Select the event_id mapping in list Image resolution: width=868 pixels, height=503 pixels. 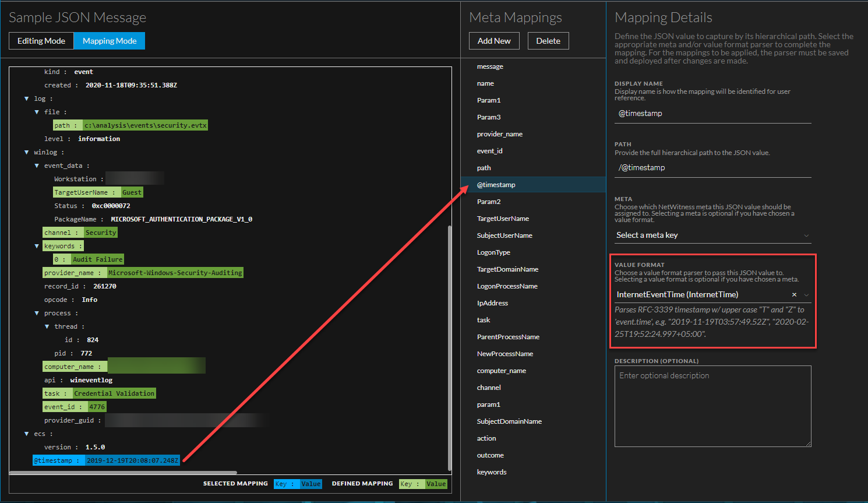tap(489, 151)
